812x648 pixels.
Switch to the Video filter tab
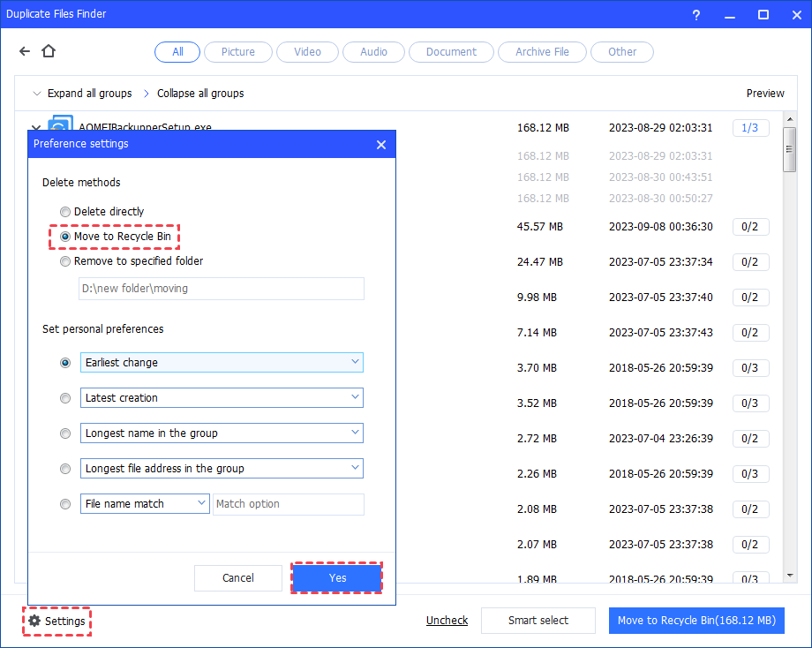(308, 52)
